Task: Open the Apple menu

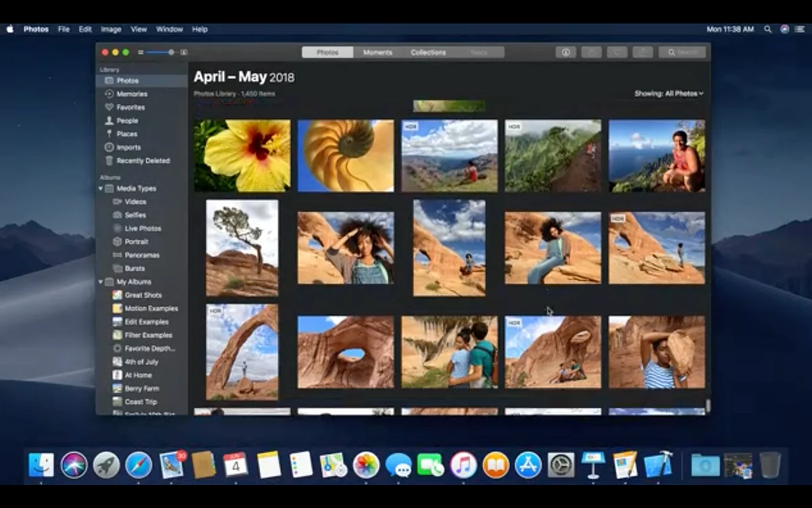Action: (x=10, y=29)
